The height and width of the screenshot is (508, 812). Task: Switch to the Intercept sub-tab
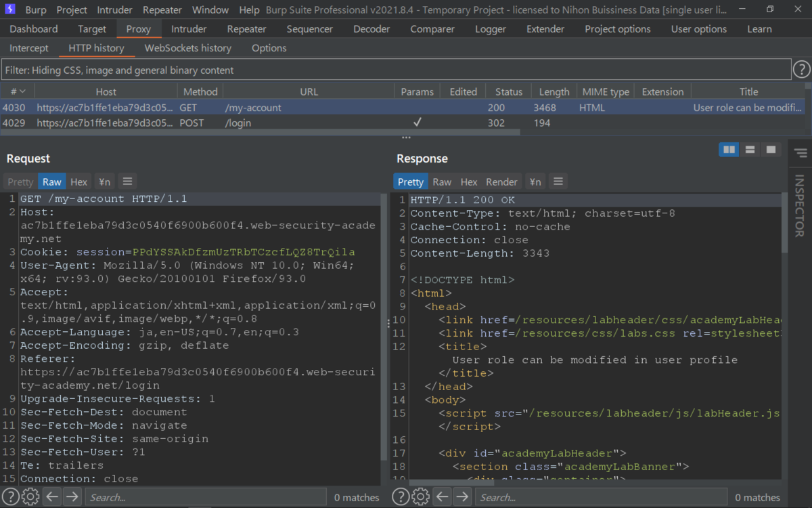pos(29,48)
